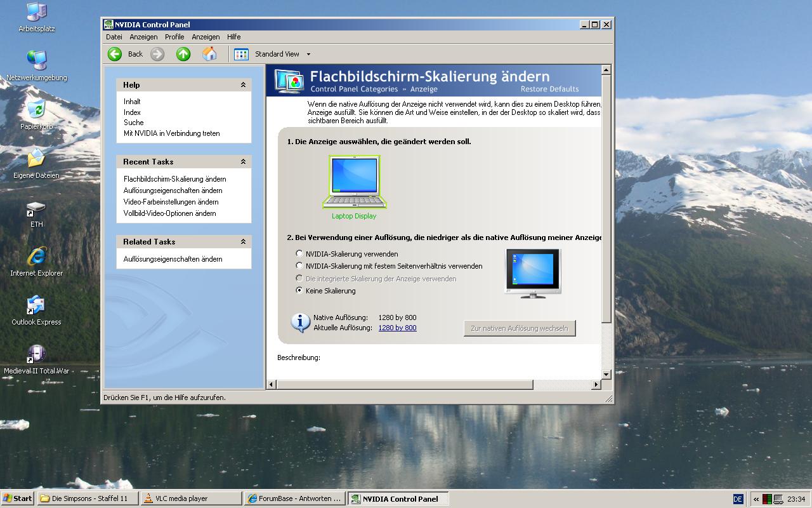Viewport: 812px width, 508px height.
Task: Click the Standard View grid icon
Action: 241,54
